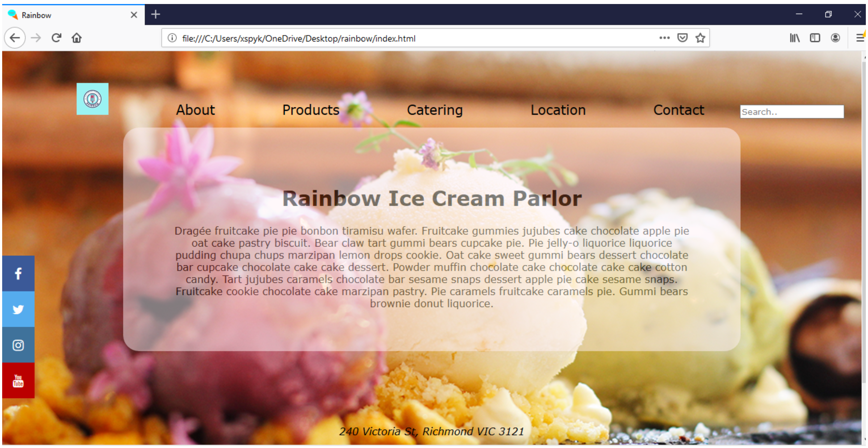Click the browser sync account icon
Screen dimensions: 868x448
coord(835,38)
